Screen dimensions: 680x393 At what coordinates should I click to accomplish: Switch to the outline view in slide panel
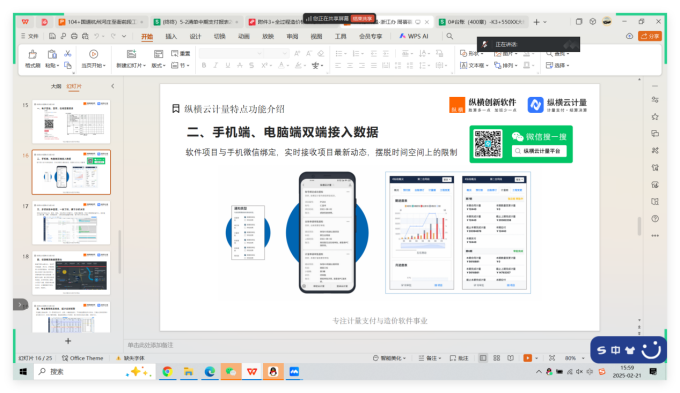56,86
